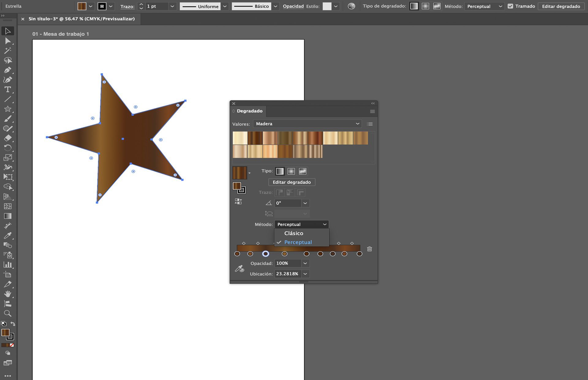Click the trash icon to delete gradient stop
The image size is (588, 380).
369,249
